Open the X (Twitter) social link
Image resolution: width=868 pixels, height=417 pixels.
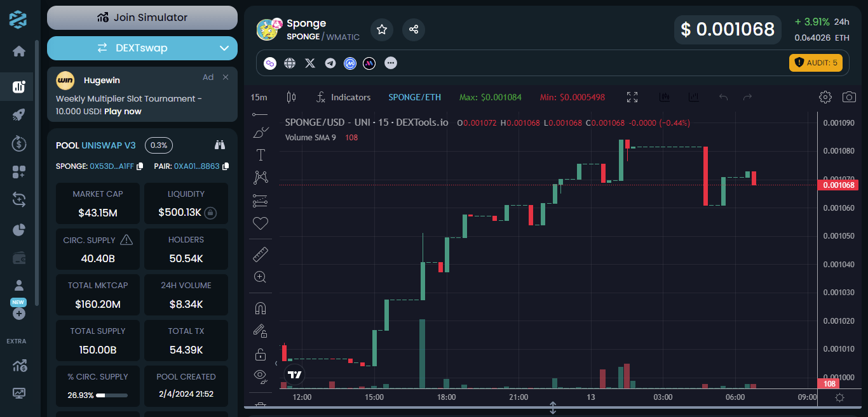click(310, 63)
